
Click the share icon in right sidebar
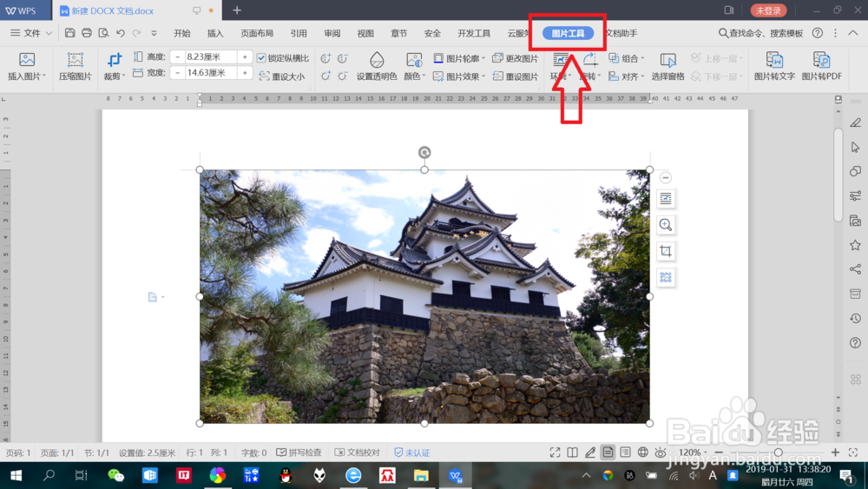855,269
